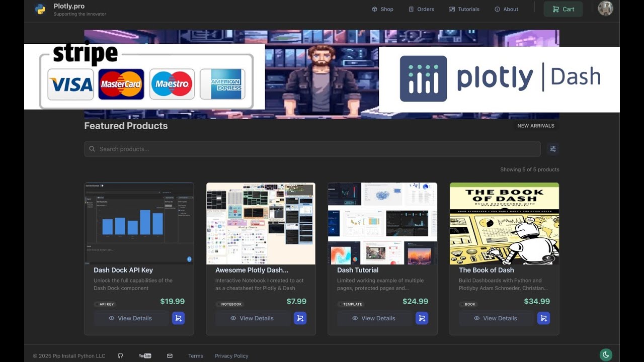Open the About page
The height and width of the screenshot is (362, 644).
(506, 9)
